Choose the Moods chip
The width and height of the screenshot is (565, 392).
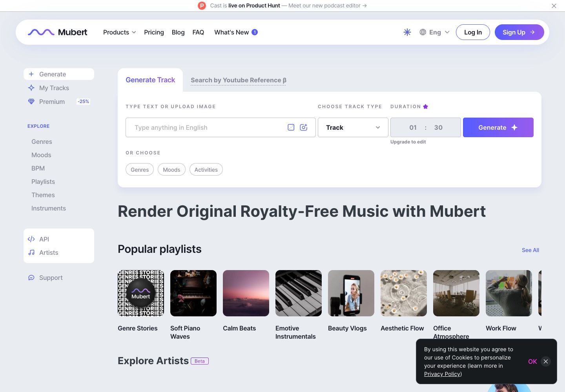[x=171, y=169]
